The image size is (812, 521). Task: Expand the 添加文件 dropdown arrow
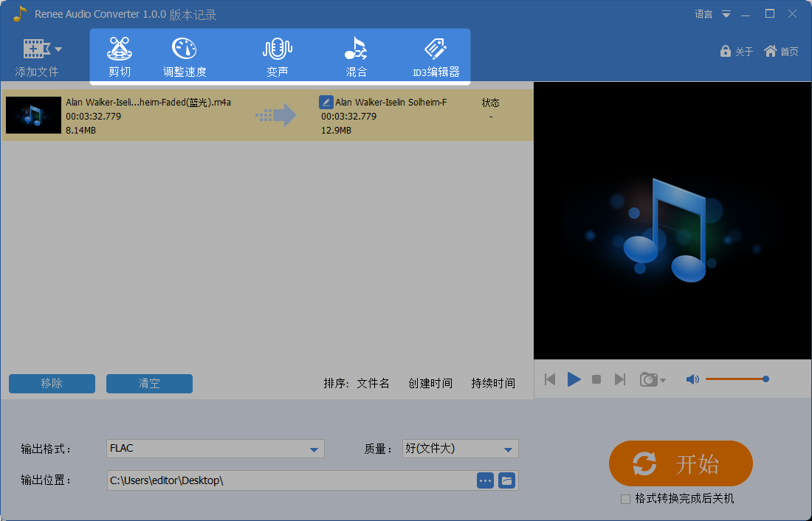point(58,49)
